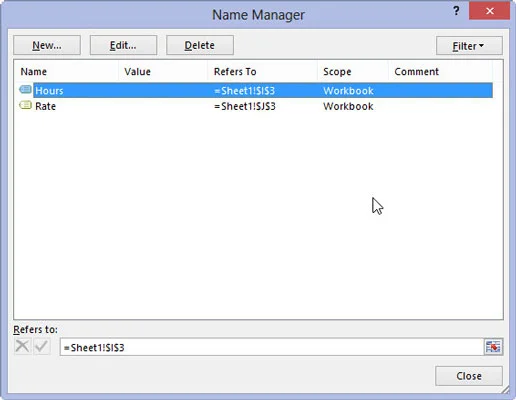Click the New... button

(47, 45)
